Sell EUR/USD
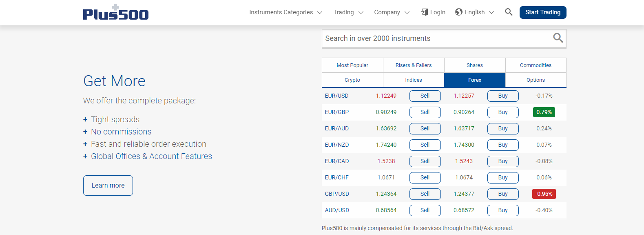Image resolution: width=644 pixels, height=235 pixels. tap(425, 96)
